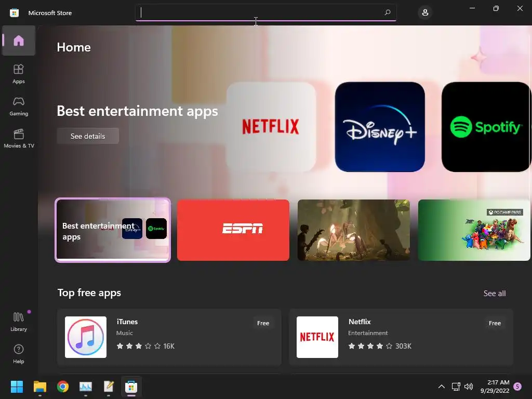
Task: Open the Spotify hero tile
Action: point(486,127)
